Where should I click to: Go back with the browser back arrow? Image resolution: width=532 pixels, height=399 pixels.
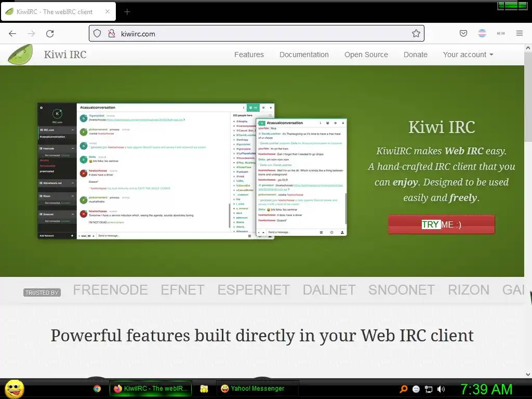pyautogui.click(x=12, y=34)
